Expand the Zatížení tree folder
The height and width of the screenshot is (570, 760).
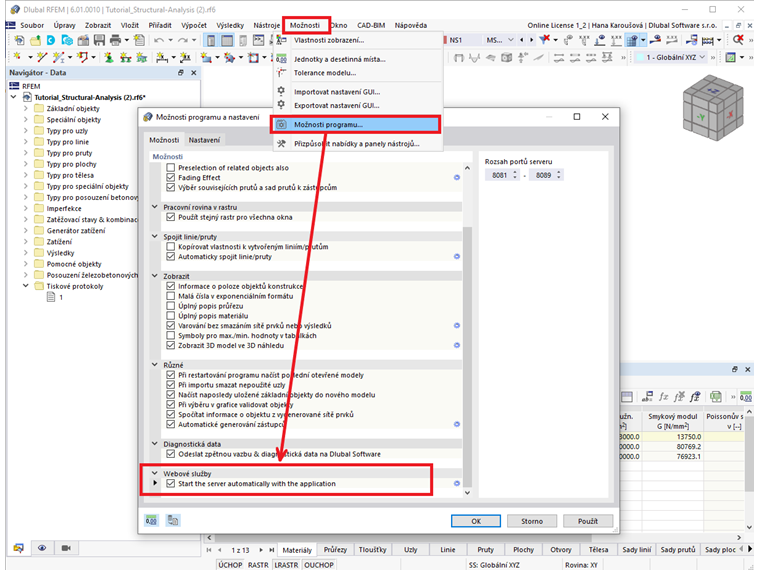26,241
